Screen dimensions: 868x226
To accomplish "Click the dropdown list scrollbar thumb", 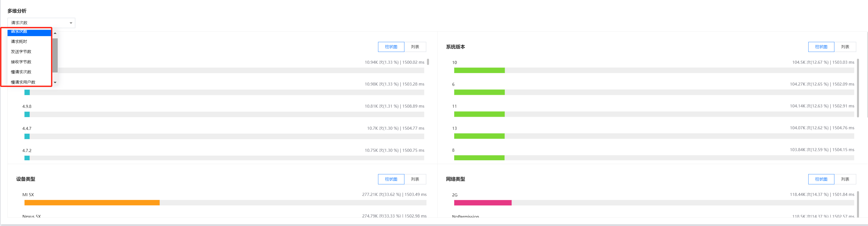I will coord(55,55).
